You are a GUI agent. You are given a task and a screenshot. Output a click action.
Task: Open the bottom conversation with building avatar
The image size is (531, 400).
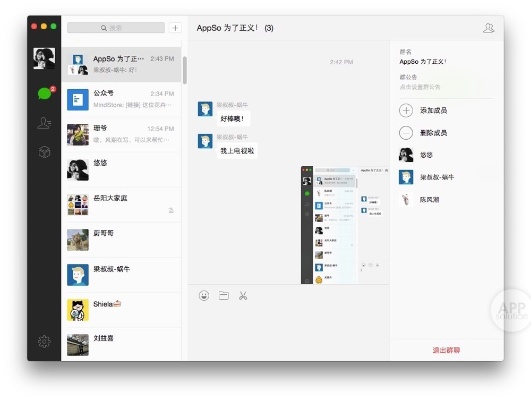(122, 344)
